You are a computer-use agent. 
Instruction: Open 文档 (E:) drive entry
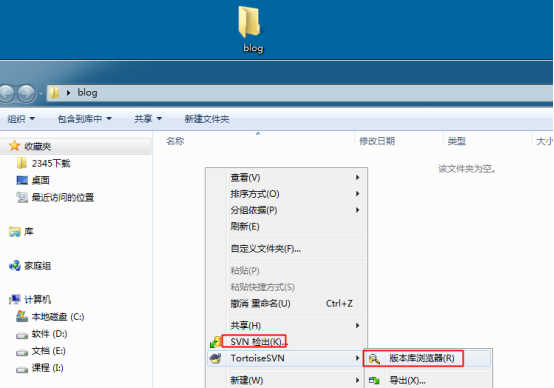point(48,351)
